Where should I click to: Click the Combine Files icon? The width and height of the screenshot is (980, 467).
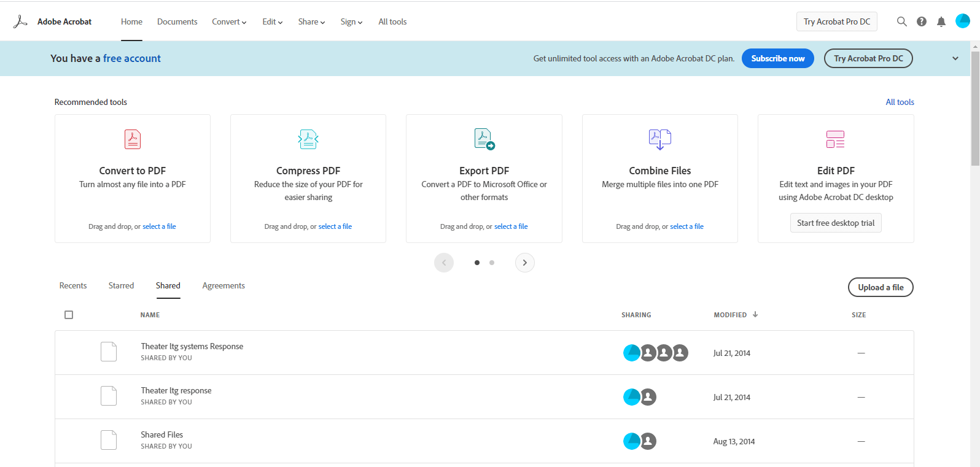[660, 139]
